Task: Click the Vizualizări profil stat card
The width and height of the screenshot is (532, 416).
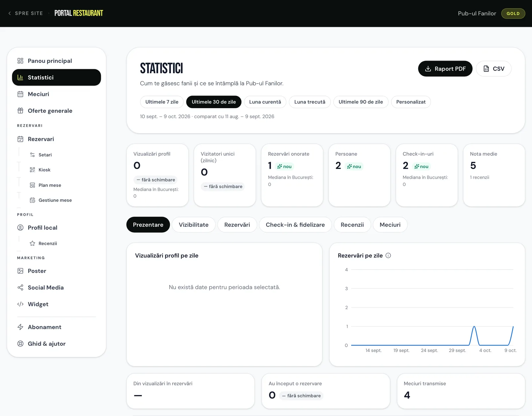Action: 158,175
